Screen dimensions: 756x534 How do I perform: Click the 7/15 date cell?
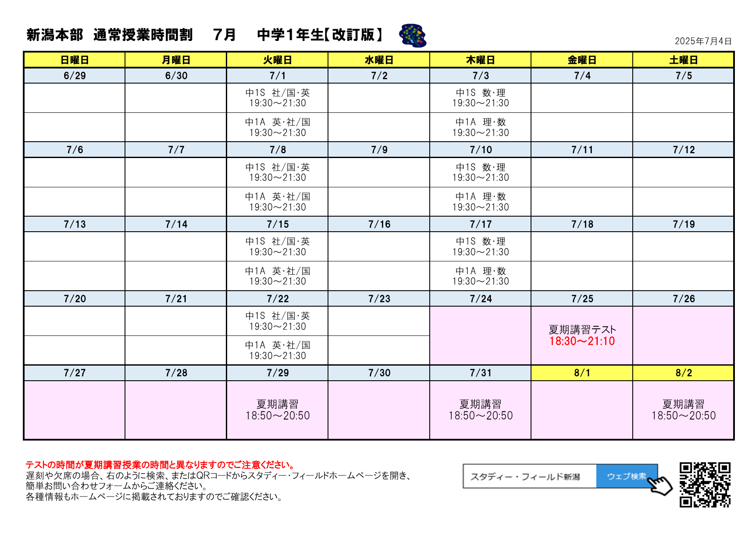[x=278, y=224]
